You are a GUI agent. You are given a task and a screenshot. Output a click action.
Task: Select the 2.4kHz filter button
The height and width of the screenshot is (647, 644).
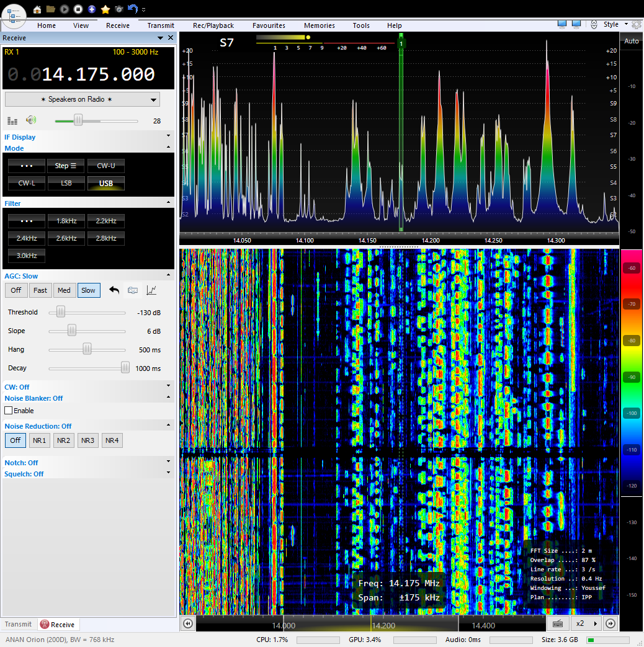(27, 238)
